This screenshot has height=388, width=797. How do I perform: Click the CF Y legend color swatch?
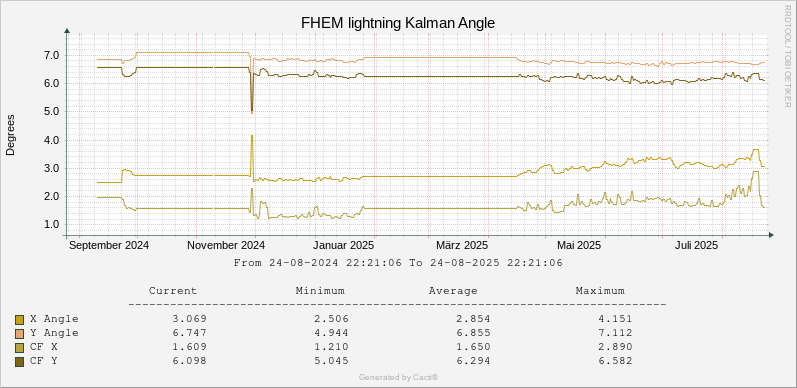[x=20, y=362]
